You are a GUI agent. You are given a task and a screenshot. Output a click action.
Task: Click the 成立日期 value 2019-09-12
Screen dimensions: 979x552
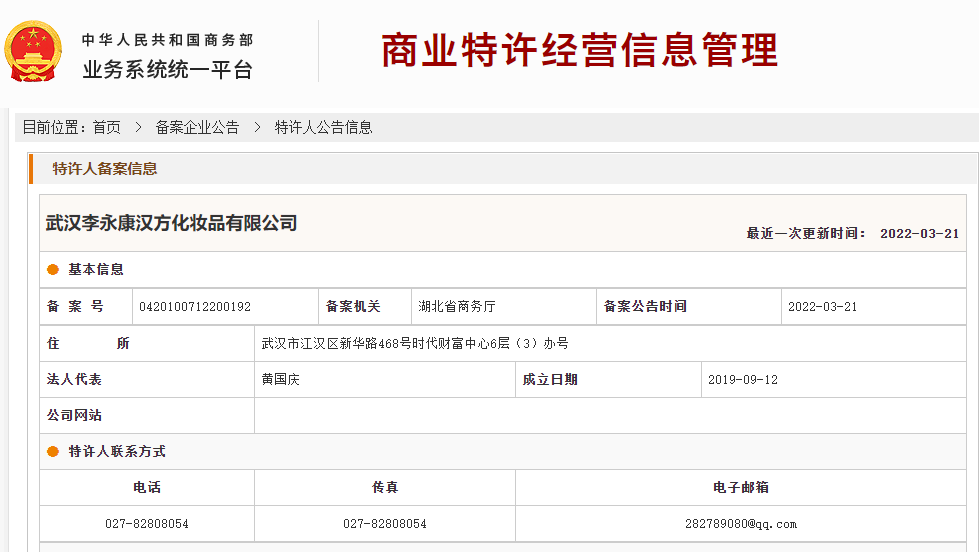tap(742, 380)
